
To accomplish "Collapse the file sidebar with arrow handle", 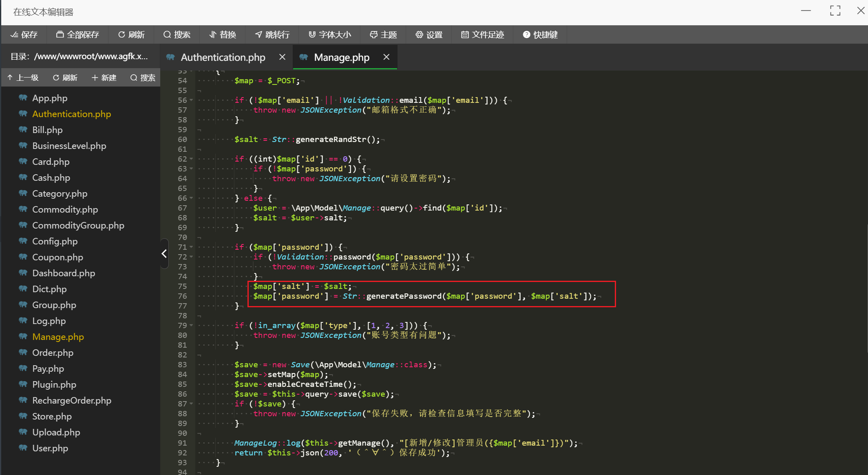I will pos(164,253).
